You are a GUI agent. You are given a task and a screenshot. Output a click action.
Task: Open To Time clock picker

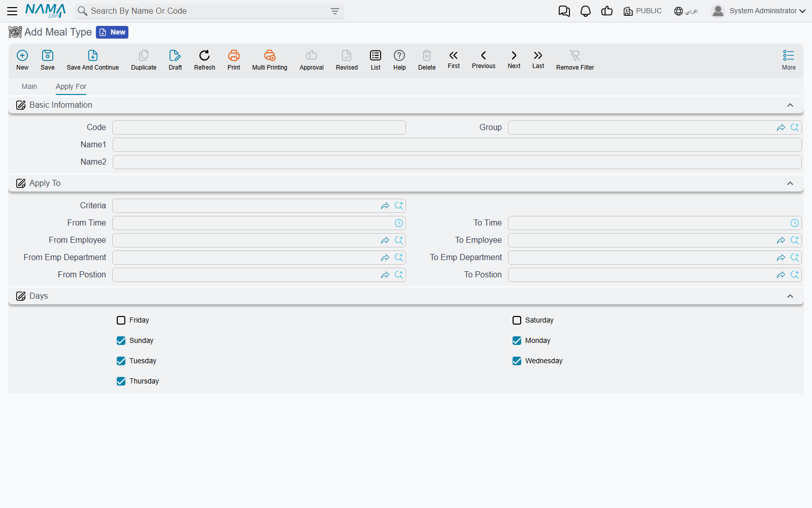tap(795, 223)
